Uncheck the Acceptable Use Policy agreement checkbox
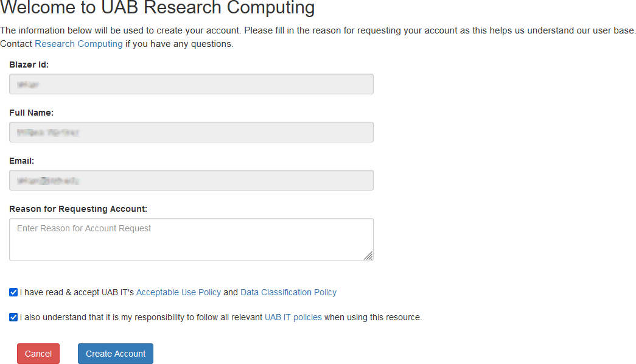This screenshot has height=364, width=636. tap(13, 292)
